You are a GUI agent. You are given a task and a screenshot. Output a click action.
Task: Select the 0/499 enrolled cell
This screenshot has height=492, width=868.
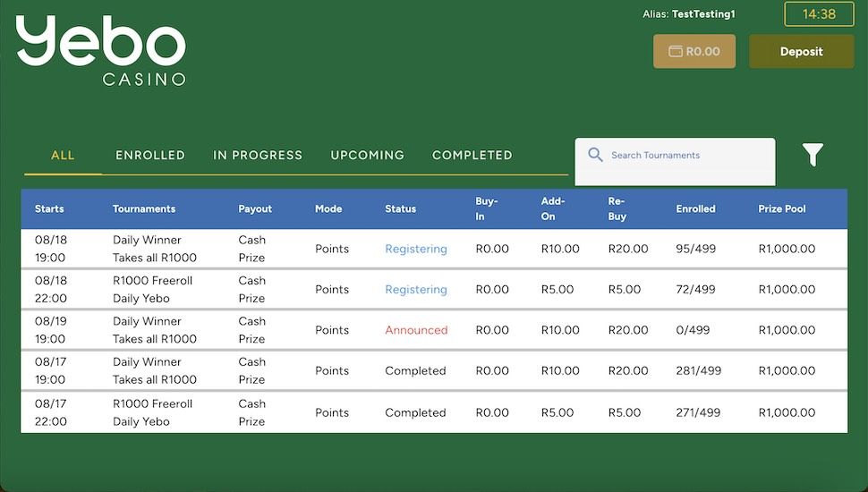693,330
